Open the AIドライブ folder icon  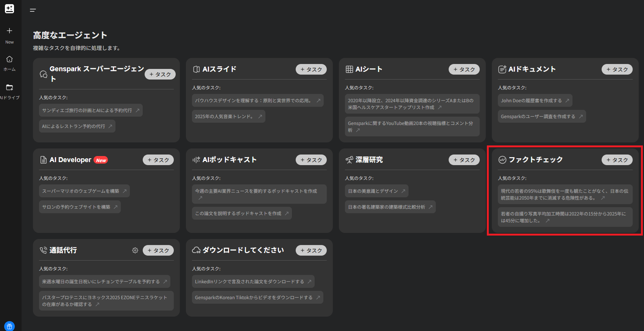tap(9, 87)
